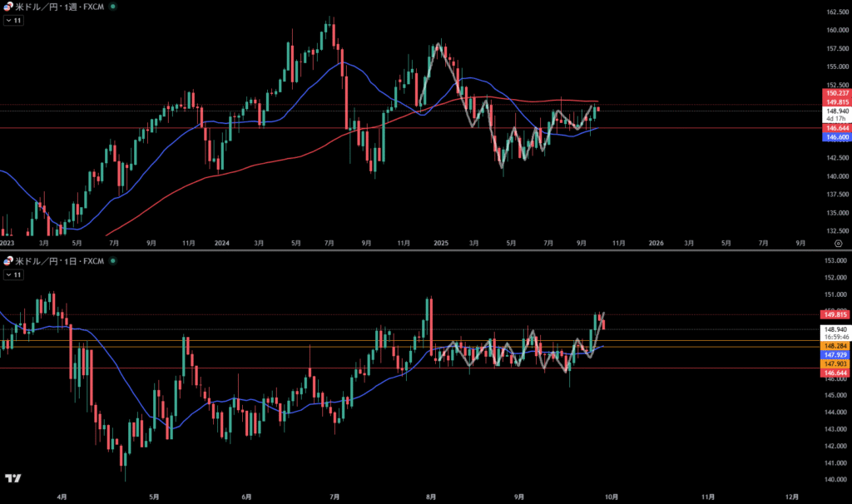Select the current price label 148.940 on the weekly chart
Image resolution: width=852 pixels, height=504 pixels.
pos(835,111)
